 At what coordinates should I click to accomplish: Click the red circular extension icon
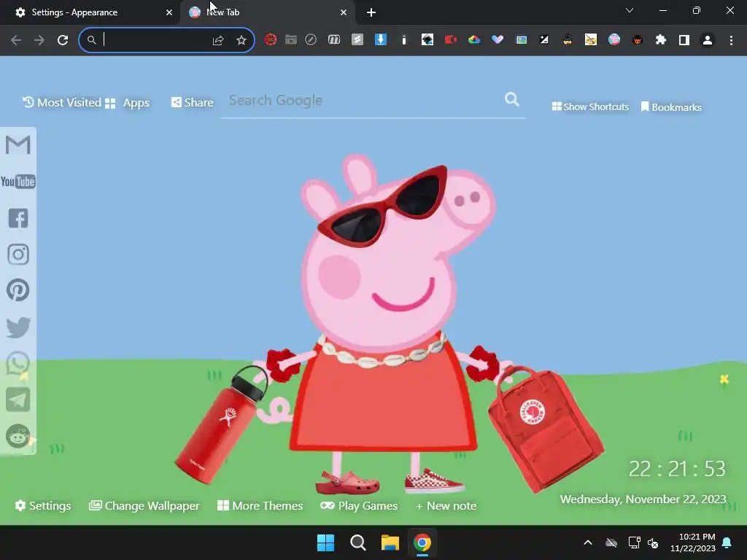pos(271,39)
